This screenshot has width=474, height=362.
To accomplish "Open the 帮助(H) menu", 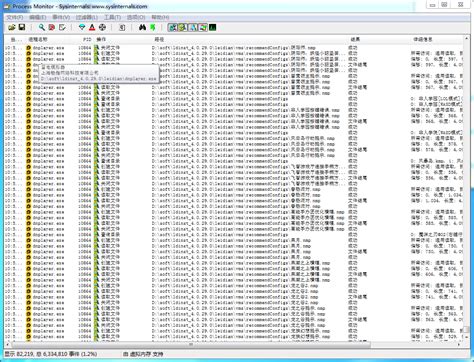I will [160, 17].
